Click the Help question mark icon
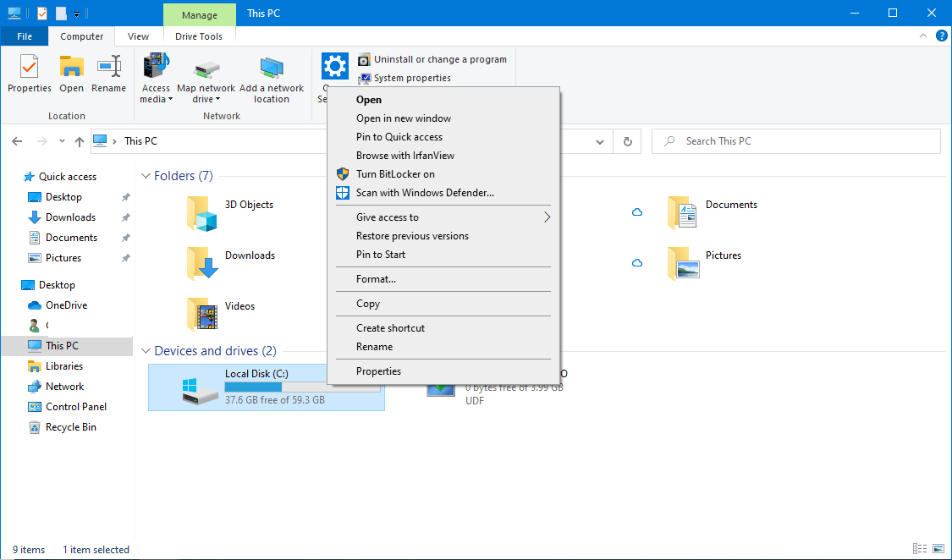The image size is (952, 560). coord(941,36)
